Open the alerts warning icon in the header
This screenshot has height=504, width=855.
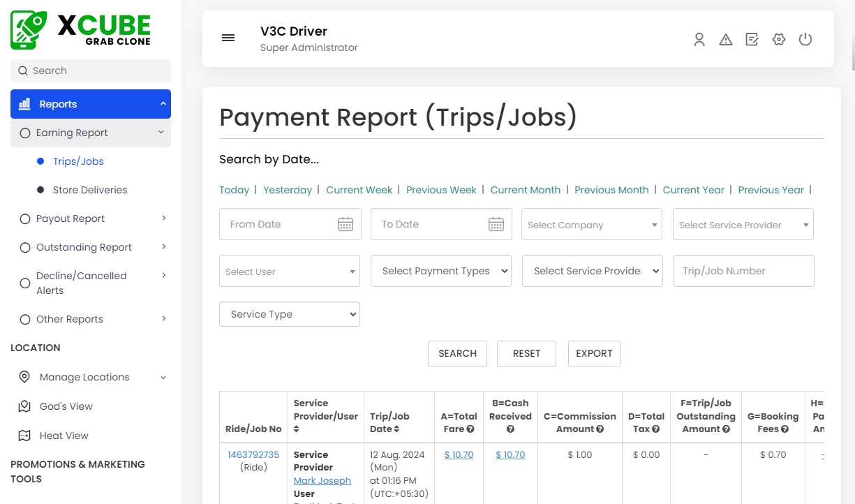click(726, 40)
